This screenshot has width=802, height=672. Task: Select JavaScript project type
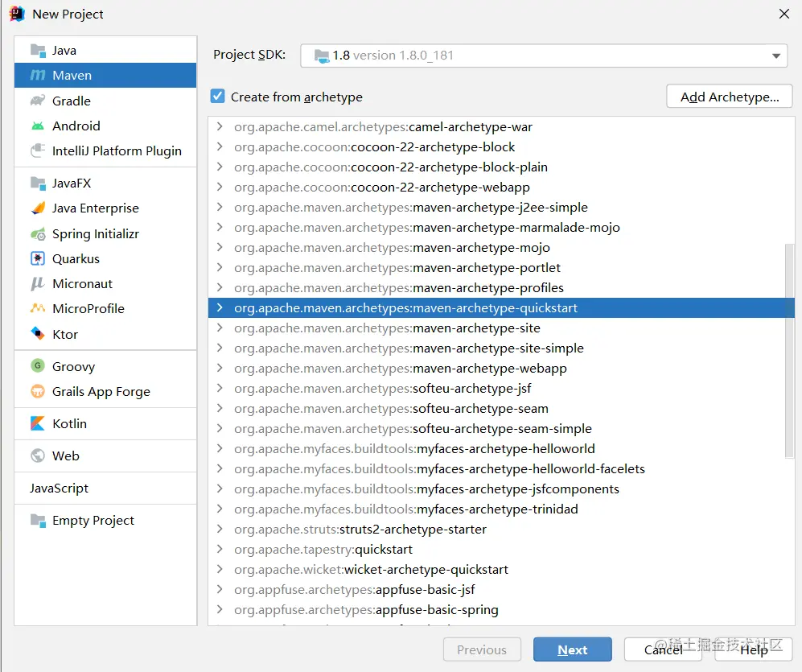59,489
